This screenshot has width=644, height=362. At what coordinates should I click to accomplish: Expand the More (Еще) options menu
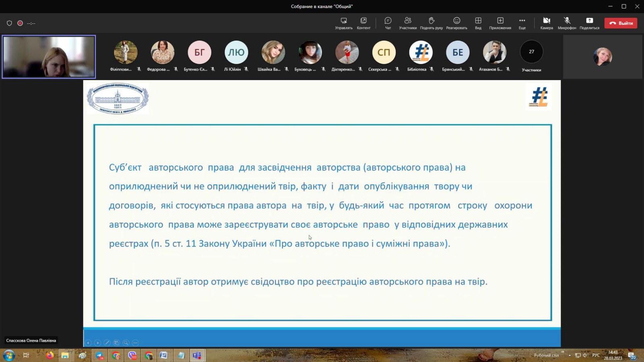(x=522, y=23)
